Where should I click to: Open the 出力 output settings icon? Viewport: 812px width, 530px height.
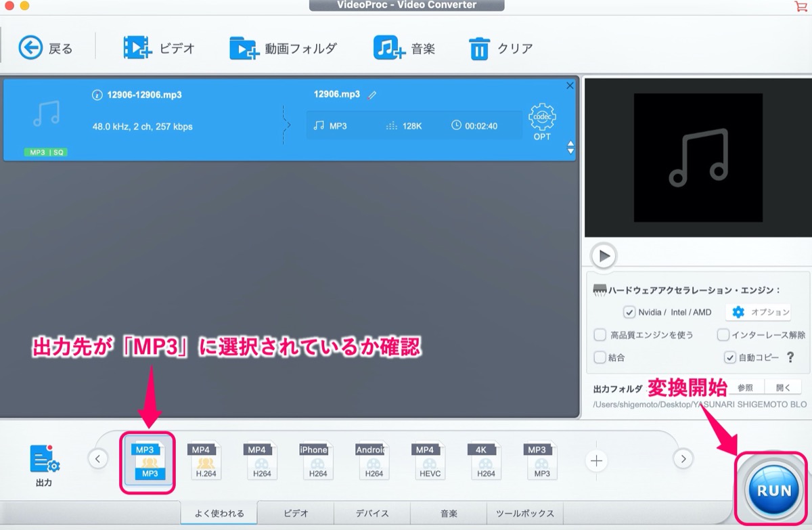(x=45, y=466)
